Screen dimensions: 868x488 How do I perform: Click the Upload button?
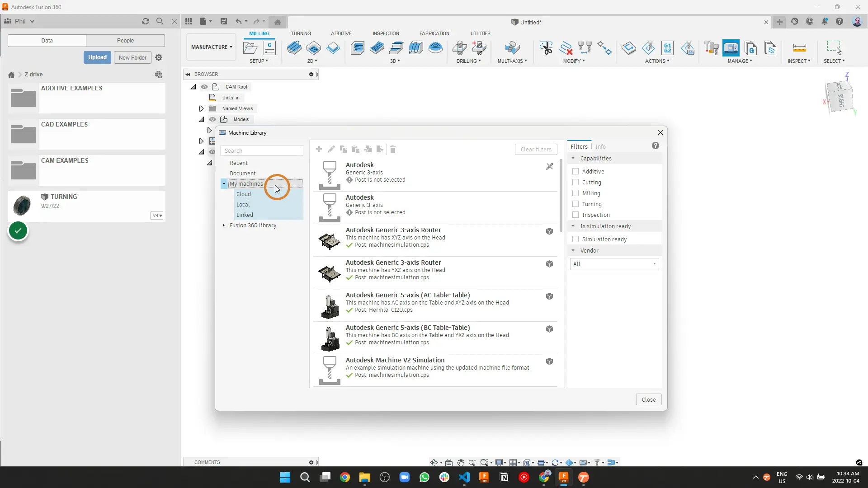coord(97,57)
